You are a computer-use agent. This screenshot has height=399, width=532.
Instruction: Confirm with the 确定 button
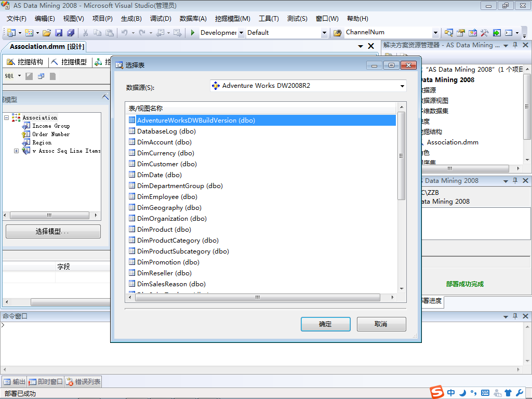pyautogui.click(x=325, y=324)
